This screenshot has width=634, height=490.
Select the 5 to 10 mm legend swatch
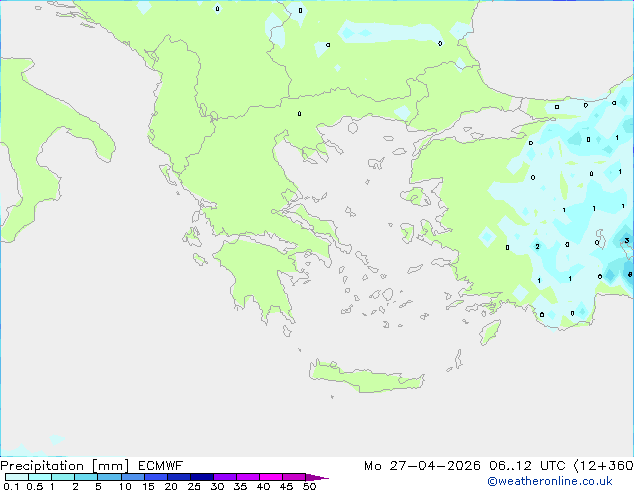[x=109, y=477]
